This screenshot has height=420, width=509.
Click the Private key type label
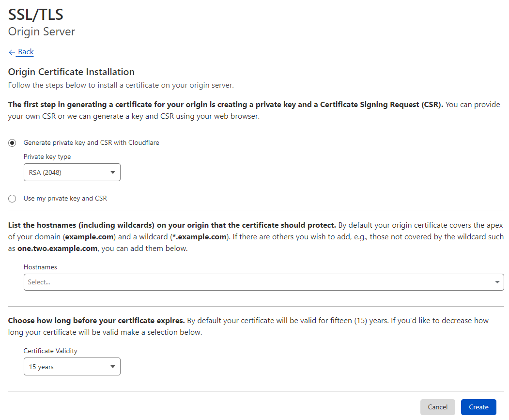(47, 157)
